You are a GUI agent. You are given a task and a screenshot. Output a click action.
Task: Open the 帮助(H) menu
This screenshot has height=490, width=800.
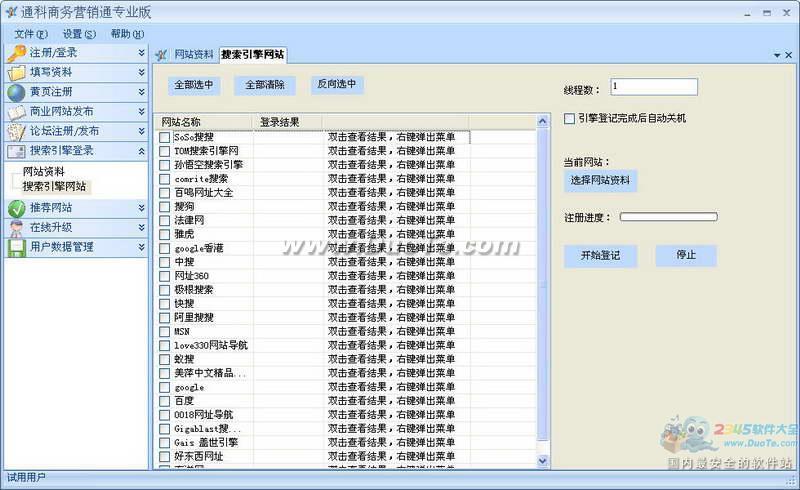pos(128,34)
